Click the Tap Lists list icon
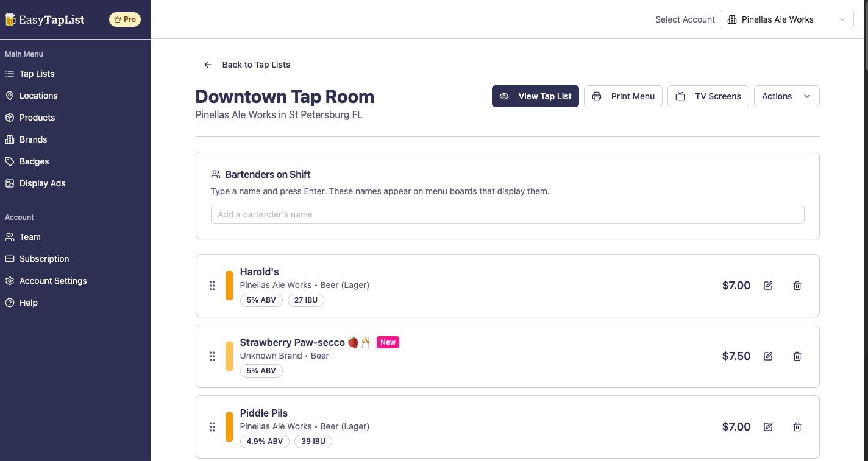The height and width of the screenshot is (461, 868). (x=10, y=74)
